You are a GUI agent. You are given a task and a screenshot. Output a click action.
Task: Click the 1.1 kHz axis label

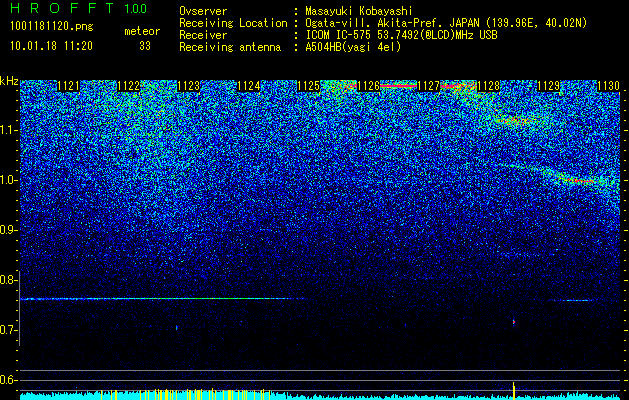click(8, 130)
